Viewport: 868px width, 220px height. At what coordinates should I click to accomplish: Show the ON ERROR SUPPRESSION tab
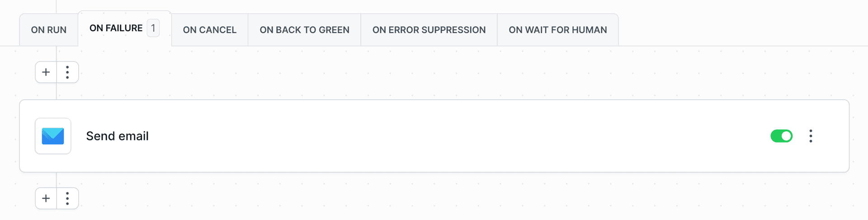click(429, 30)
